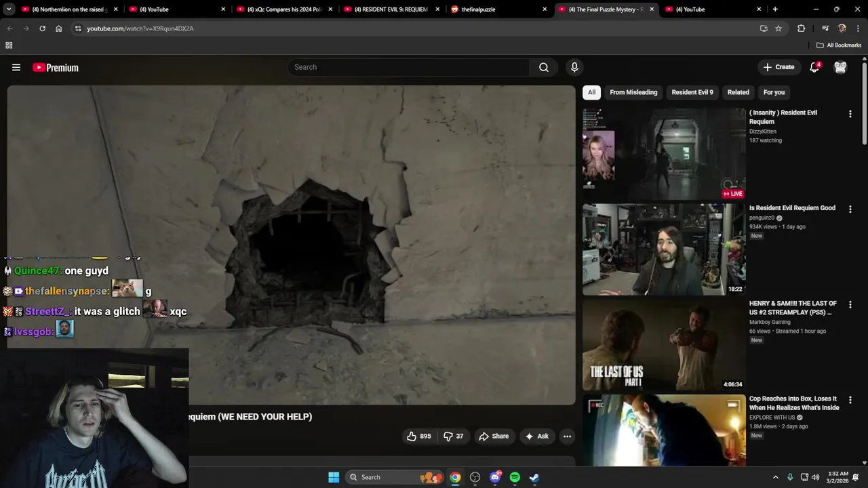Image resolution: width=868 pixels, height=488 pixels.
Task: Open the apps grid in bookmarks bar
Action: pyautogui.click(x=9, y=45)
